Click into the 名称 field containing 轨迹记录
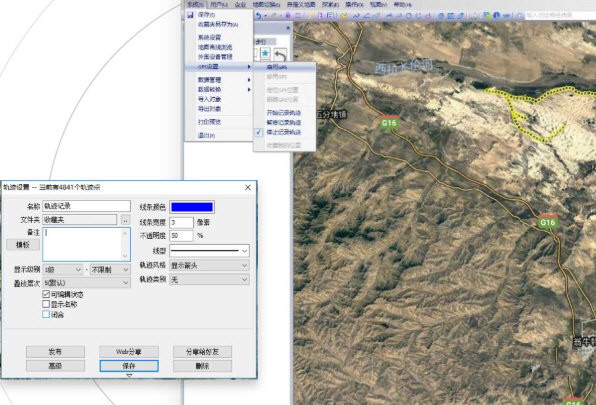 pos(86,206)
